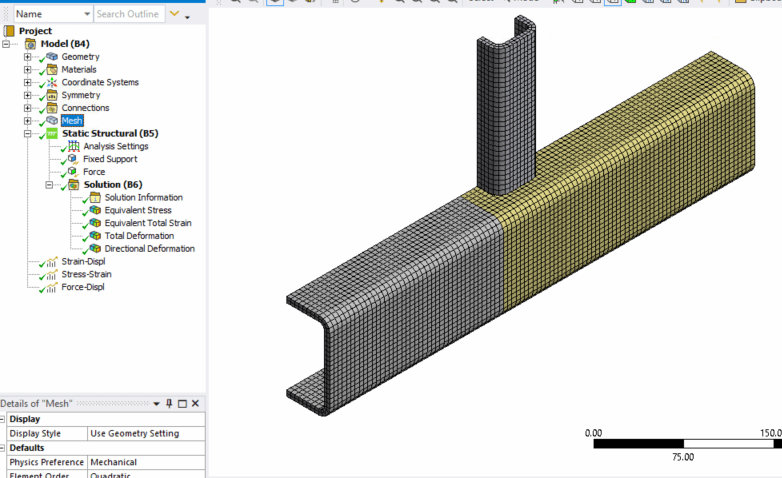Click the Physics Preference label cell
This screenshot has width=782, height=478.
(x=47, y=463)
